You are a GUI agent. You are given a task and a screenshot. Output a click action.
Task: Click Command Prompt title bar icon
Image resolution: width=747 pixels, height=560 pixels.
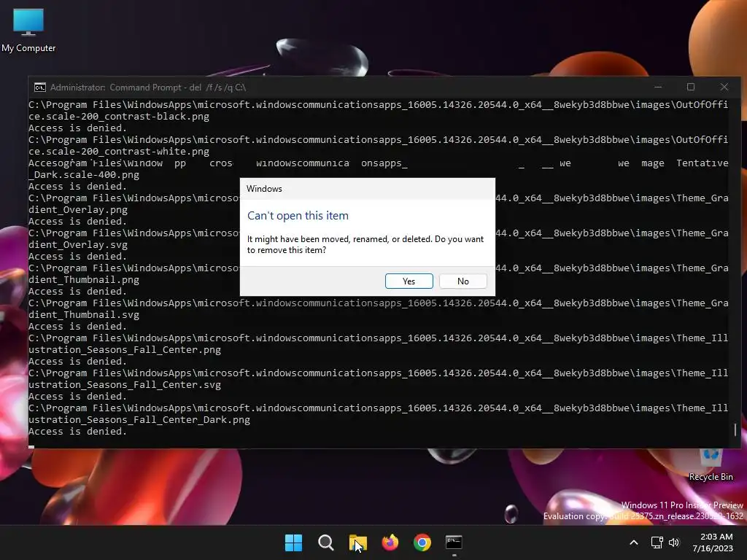click(x=40, y=87)
